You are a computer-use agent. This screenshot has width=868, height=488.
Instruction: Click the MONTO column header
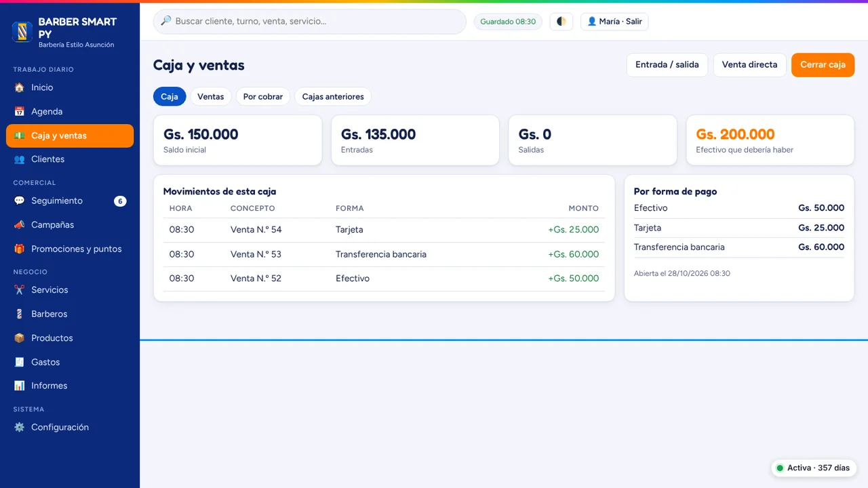[x=584, y=208]
